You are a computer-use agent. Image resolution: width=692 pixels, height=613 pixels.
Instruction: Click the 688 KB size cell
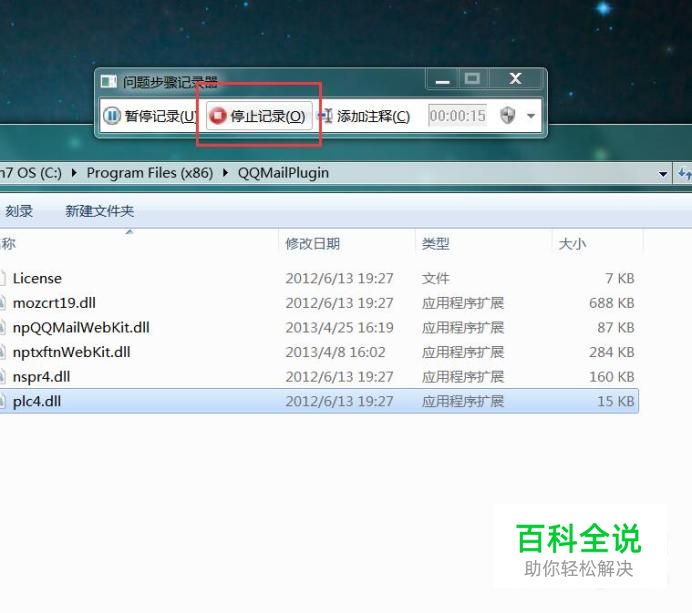coord(611,303)
